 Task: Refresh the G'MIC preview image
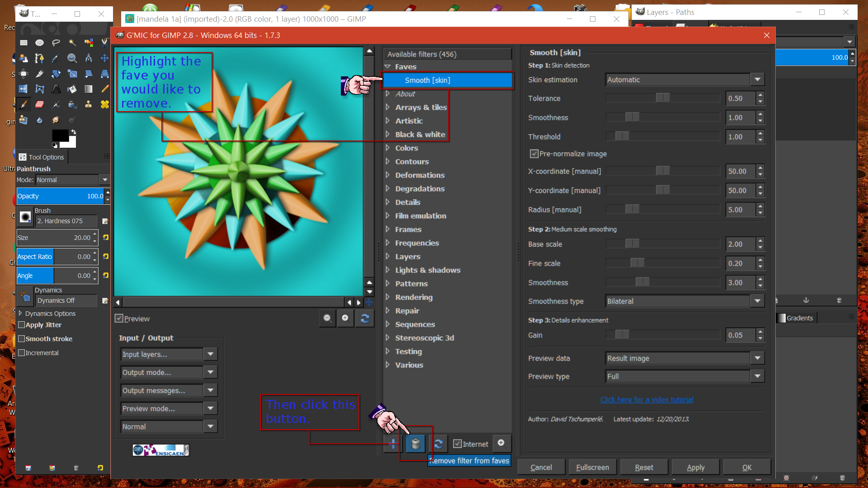pos(365,318)
